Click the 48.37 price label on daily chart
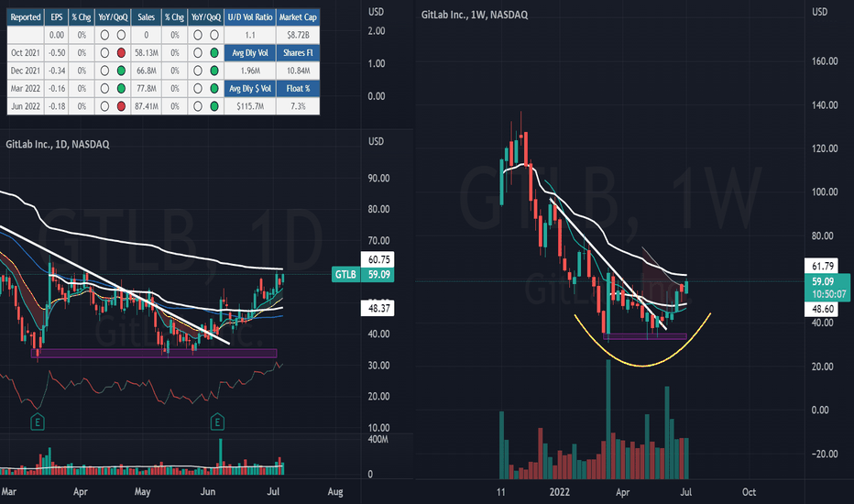 click(378, 309)
